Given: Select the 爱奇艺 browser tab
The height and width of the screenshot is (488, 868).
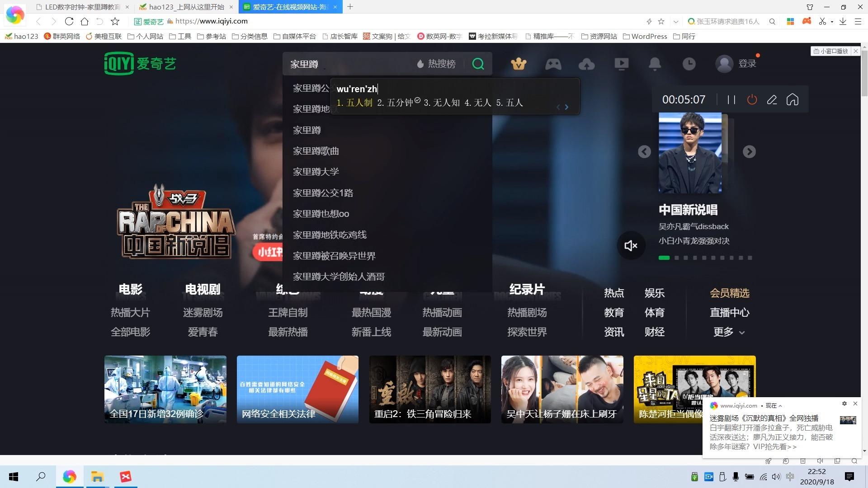Looking at the screenshot, I should (x=290, y=7).
